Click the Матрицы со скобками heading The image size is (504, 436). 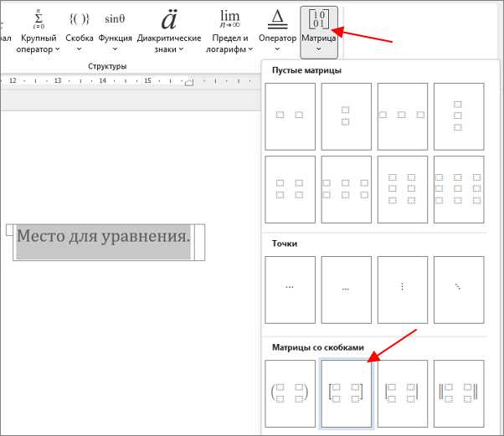pos(318,347)
